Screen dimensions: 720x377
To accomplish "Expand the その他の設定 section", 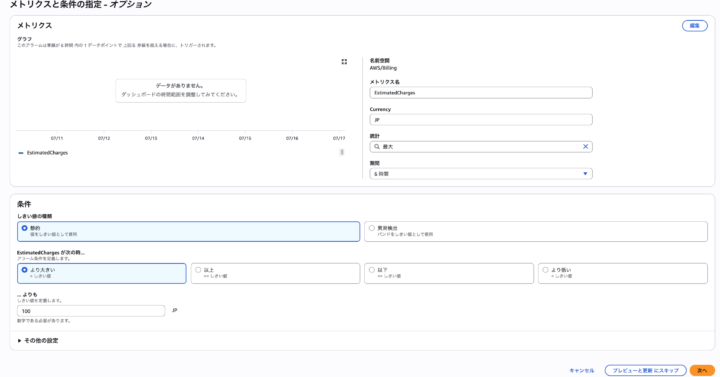I will click(38, 341).
